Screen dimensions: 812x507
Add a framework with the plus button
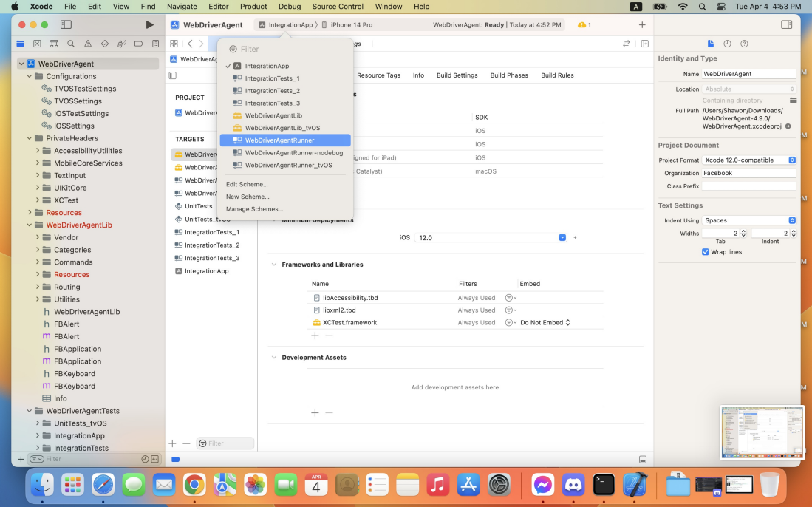point(315,336)
